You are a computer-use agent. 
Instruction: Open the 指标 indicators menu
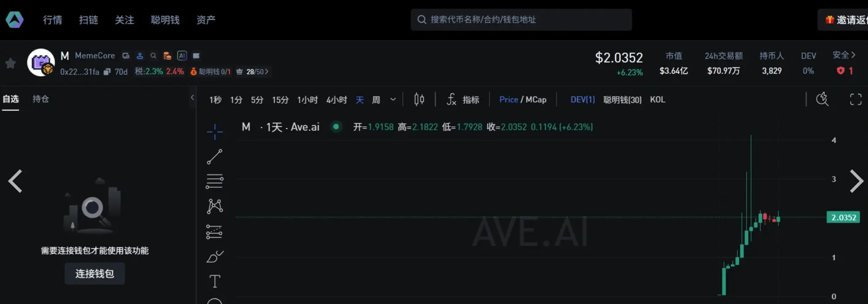click(463, 99)
